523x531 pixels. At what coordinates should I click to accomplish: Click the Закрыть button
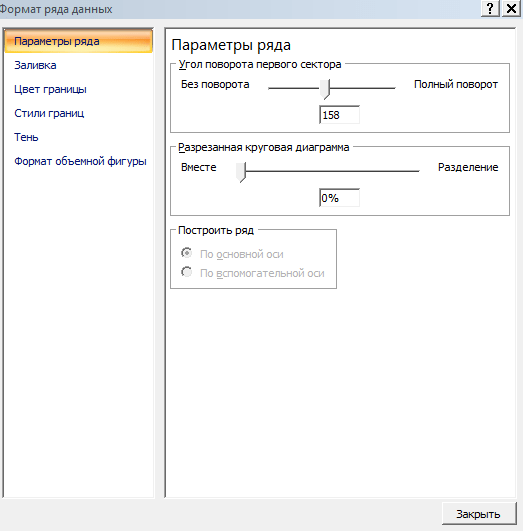[x=479, y=514]
